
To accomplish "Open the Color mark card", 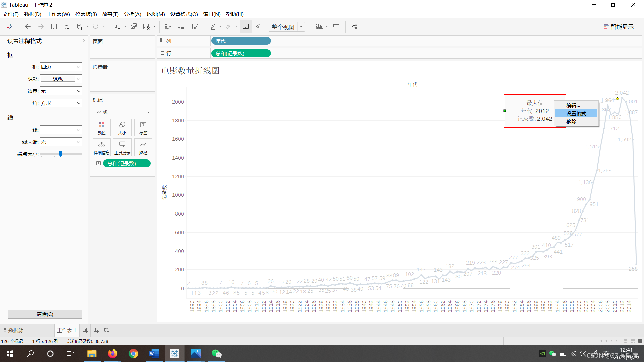I will coord(101,128).
